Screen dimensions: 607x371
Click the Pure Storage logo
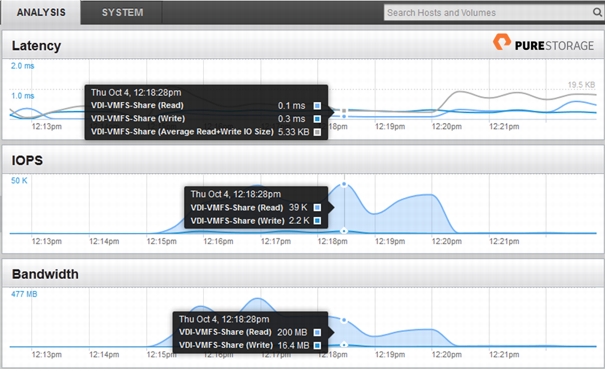pos(543,43)
